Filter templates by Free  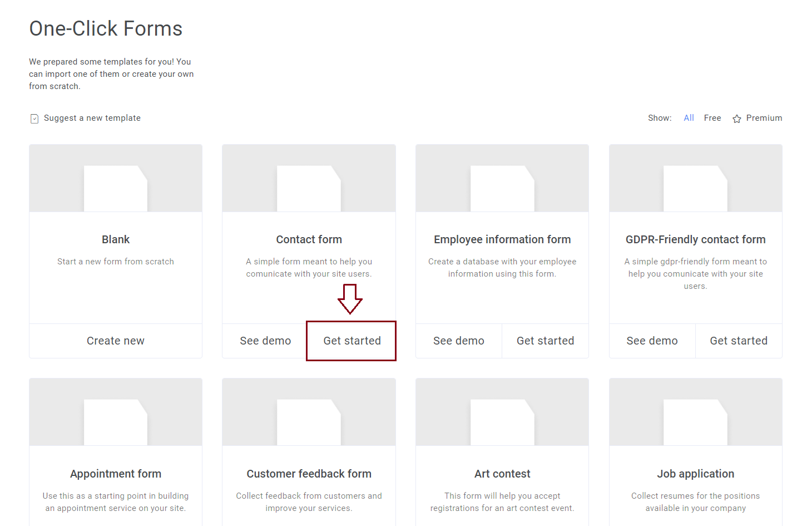point(712,118)
